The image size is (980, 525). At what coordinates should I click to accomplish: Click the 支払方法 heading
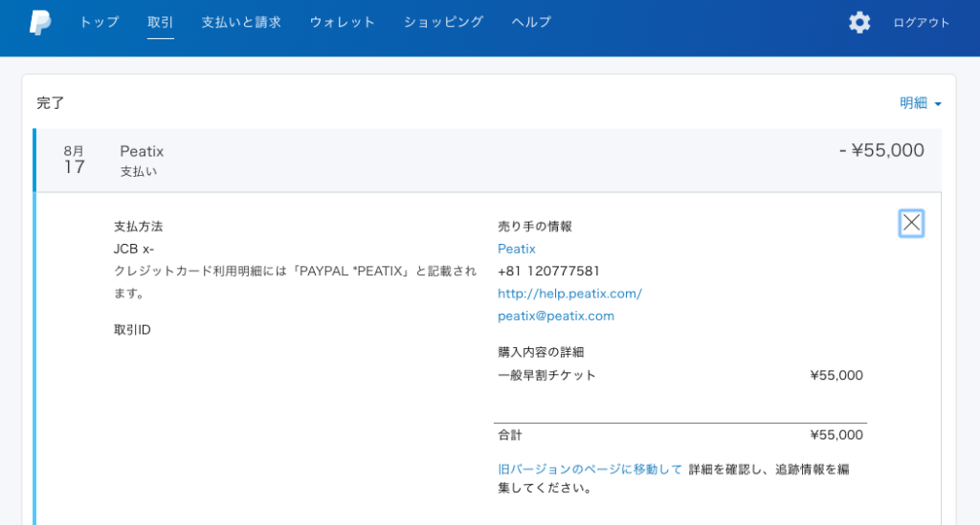click(138, 226)
